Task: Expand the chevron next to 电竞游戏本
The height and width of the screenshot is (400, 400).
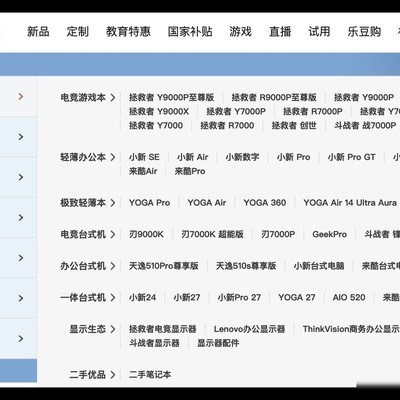Action: click(x=113, y=98)
